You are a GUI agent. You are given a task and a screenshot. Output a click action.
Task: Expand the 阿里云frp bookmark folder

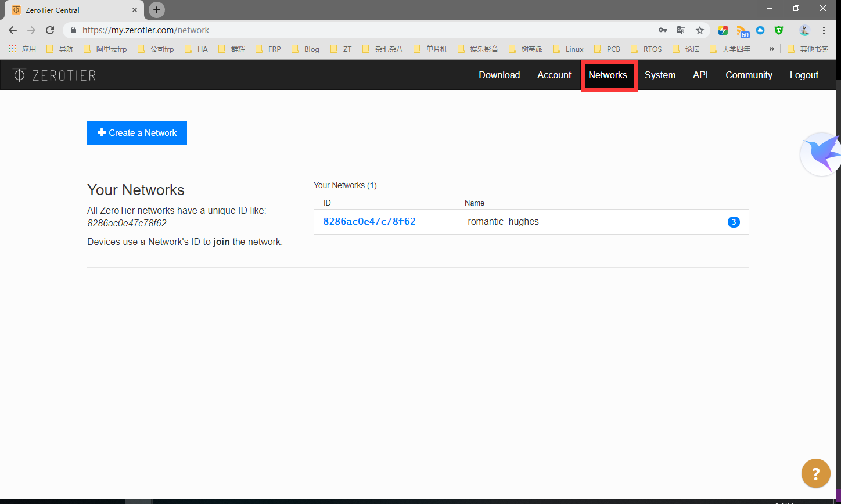(x=105, y=49)
